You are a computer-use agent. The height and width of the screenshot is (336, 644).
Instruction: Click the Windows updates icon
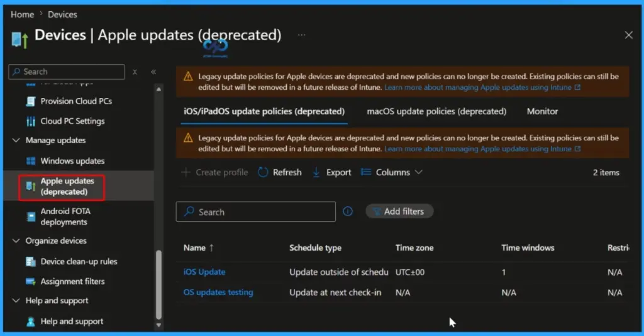tap(31, 161)
